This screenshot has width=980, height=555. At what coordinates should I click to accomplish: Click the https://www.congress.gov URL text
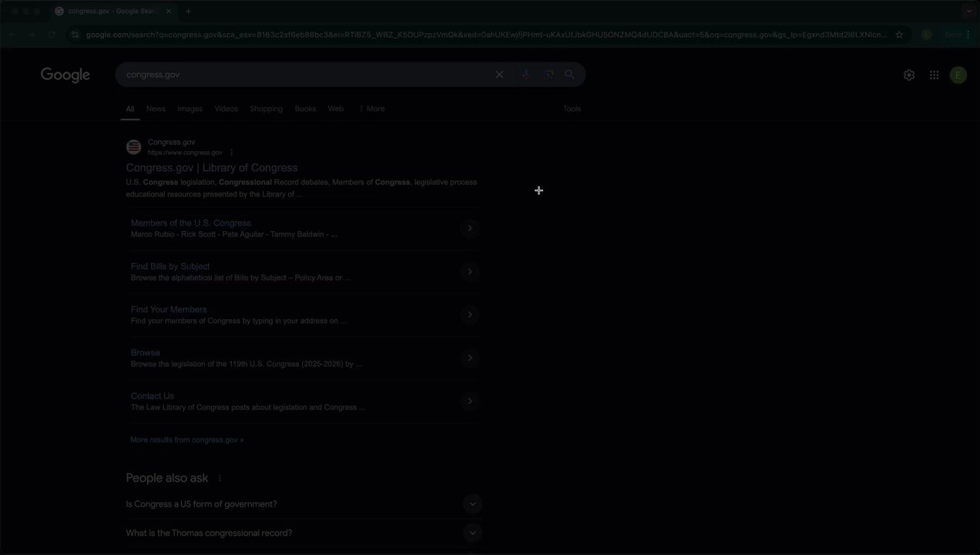[x=185, y=153]
